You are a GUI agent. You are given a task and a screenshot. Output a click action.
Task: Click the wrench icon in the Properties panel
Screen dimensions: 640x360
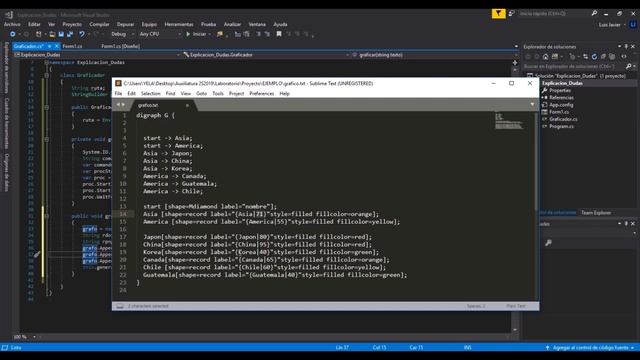548,243
